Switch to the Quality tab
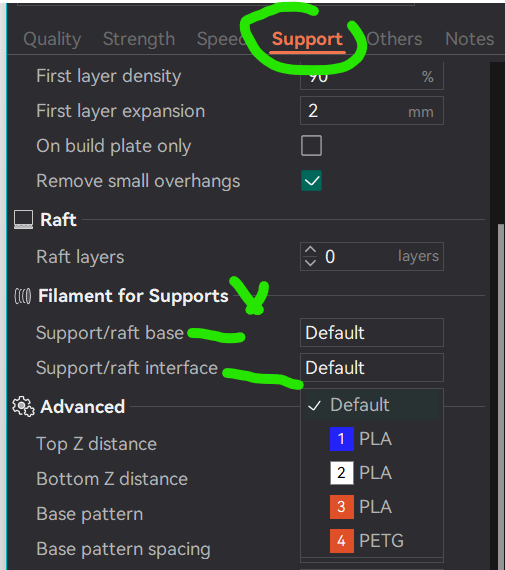The width and height of the screenshot is (505, 570). [52, 39]
